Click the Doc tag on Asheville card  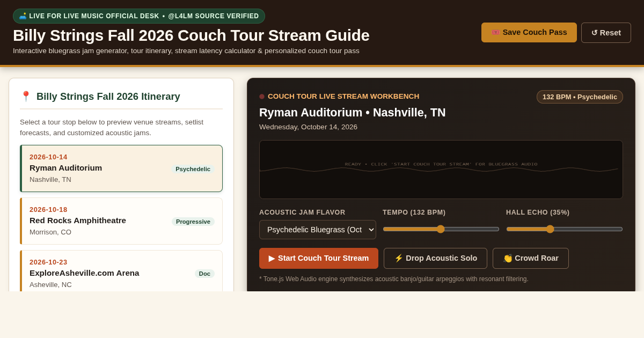(204, 274)
